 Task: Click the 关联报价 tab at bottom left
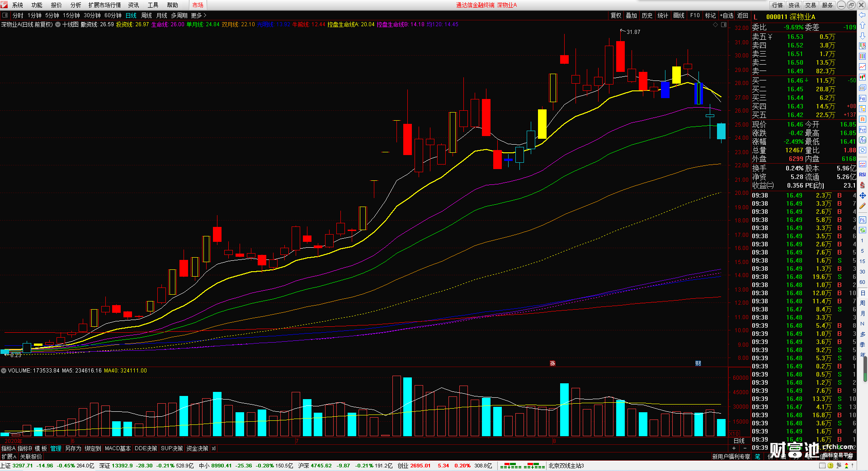click(31, 457)
